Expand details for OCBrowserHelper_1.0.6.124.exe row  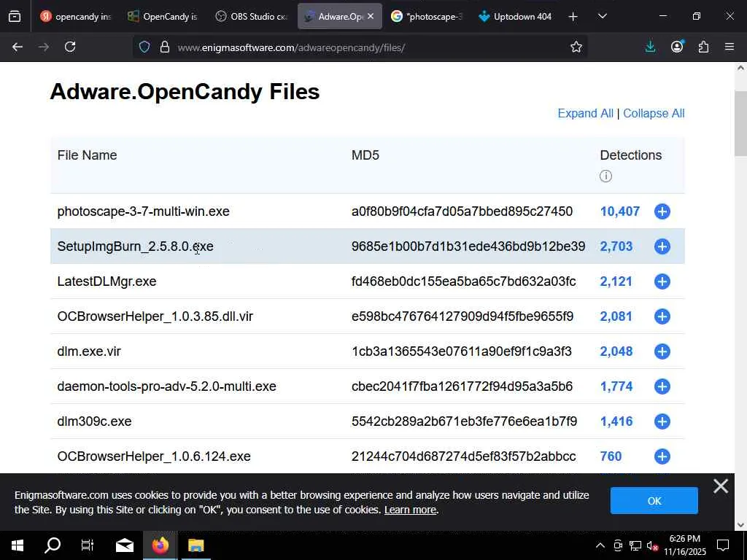[x=662, y=456]
